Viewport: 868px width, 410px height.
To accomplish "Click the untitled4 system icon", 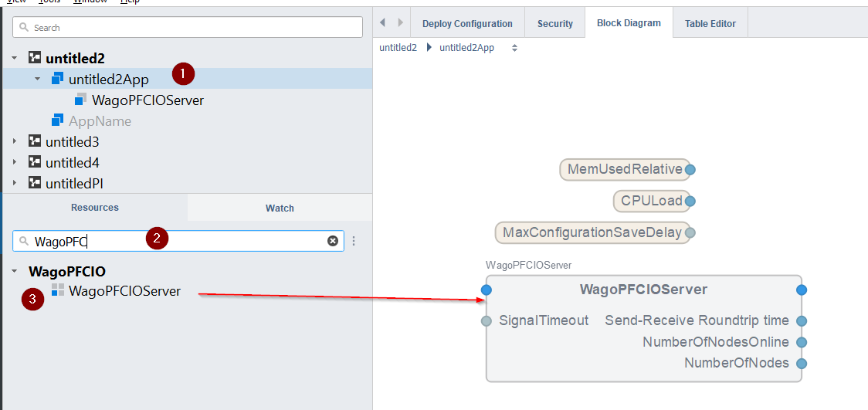I will [x=35, y=163].
